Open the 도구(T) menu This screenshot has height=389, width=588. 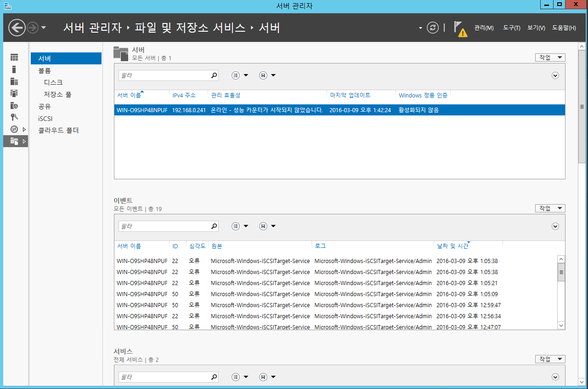click(511, 28)
